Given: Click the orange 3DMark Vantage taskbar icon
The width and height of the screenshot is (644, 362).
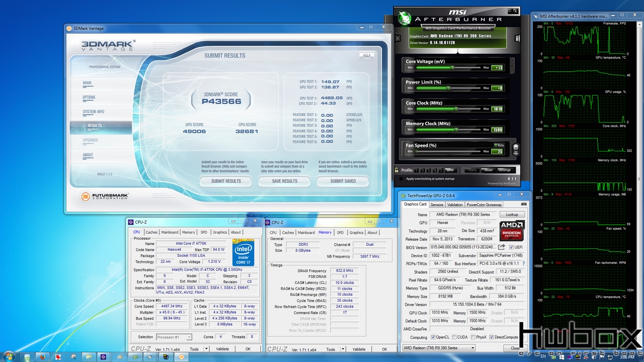Looking at the screenshot, I should point(181,356).
